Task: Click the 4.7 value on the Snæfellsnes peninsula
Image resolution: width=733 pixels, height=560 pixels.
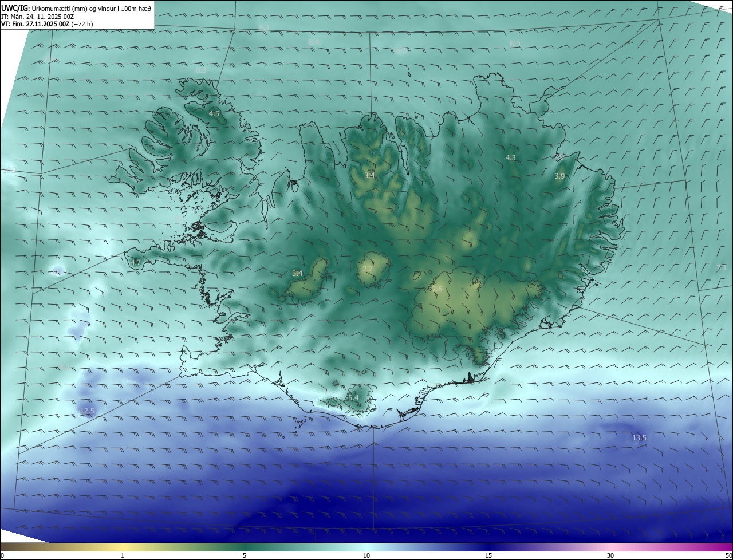Action: coord(136,262)
